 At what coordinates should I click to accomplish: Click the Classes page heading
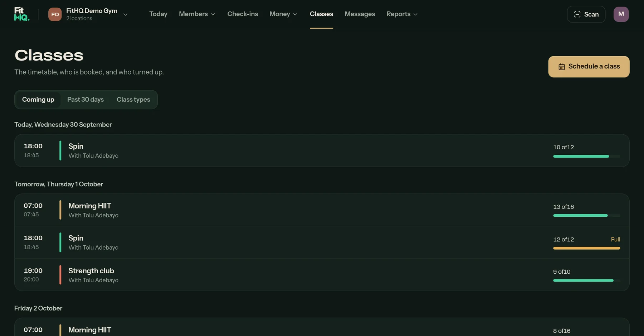click(49, 56)
